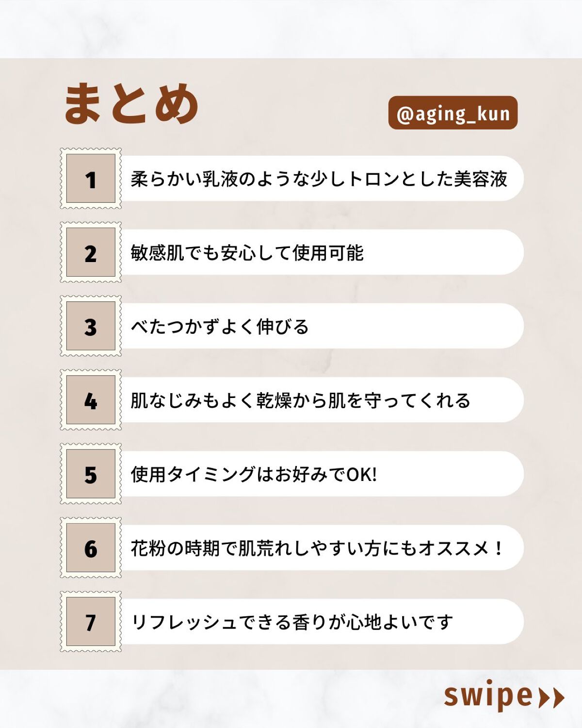This screenshot has width=582, height=728.
Task: Open the @aging_kun account tag
Action: coord(453,113)
